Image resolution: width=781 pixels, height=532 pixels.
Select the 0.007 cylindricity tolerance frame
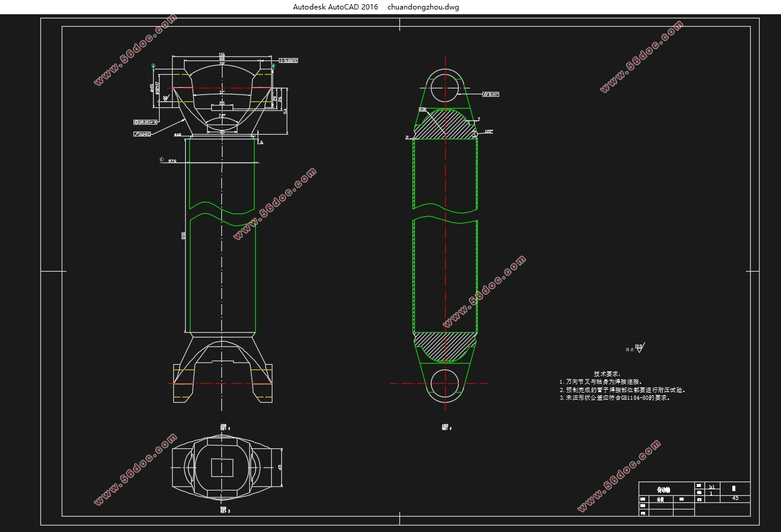[x=490, y=94]
